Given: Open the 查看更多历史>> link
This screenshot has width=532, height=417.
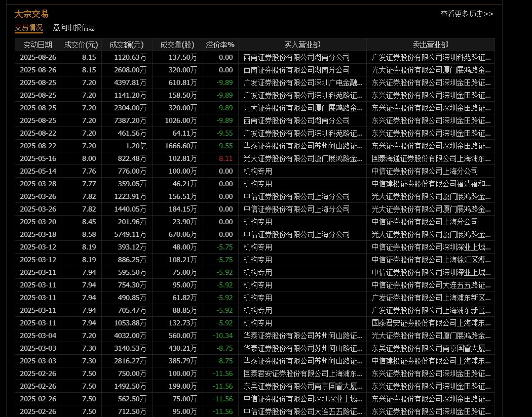Looking at the screenshot, I should [x=467, y=14].
